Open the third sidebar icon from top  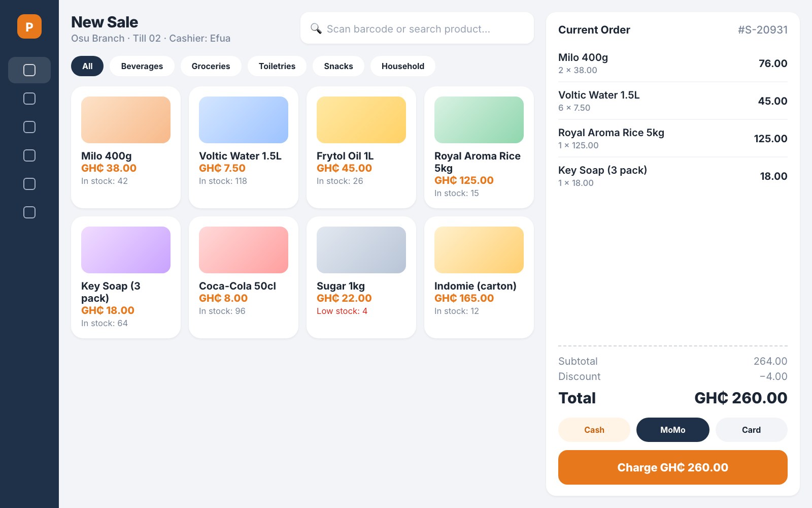pyautogui.click(x=29, y=127)
